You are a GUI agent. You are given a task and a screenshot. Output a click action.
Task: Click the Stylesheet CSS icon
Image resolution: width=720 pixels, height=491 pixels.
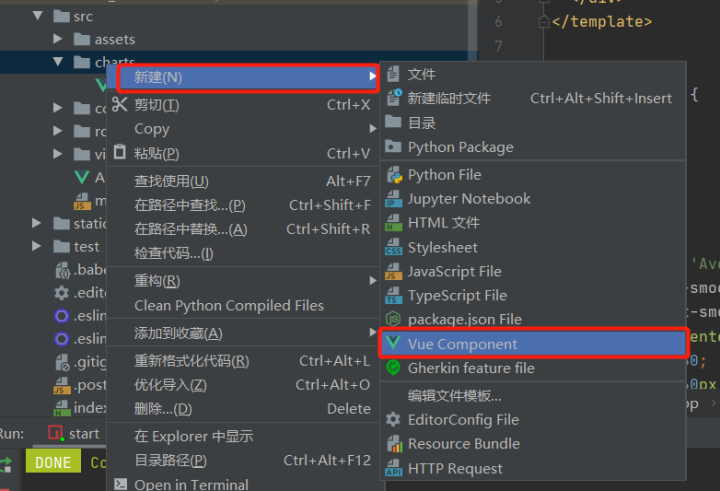coord(394,248)
